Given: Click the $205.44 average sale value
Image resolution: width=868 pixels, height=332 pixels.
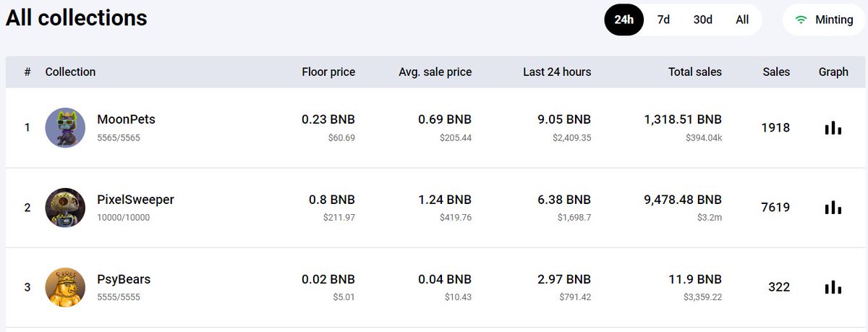Looking at the screenshot, I should pyautogui.click(x=456, y=137).
